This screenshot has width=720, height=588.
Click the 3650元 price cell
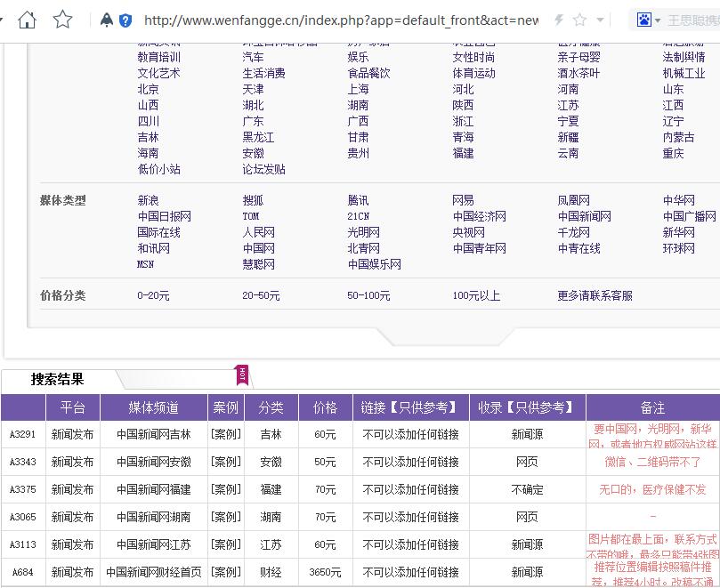click(325, 572)
